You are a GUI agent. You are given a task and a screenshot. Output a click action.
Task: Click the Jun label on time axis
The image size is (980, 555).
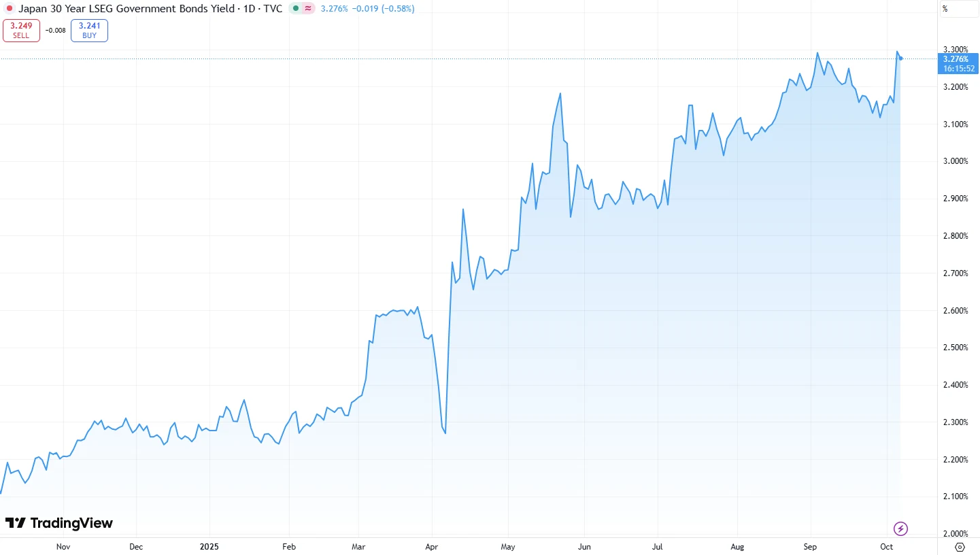coord(584,547)
